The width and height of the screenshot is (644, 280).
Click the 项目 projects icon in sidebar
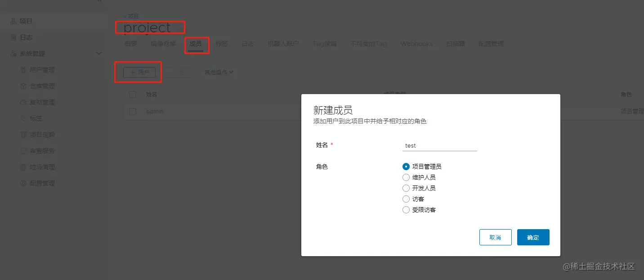tap(13, 21)
